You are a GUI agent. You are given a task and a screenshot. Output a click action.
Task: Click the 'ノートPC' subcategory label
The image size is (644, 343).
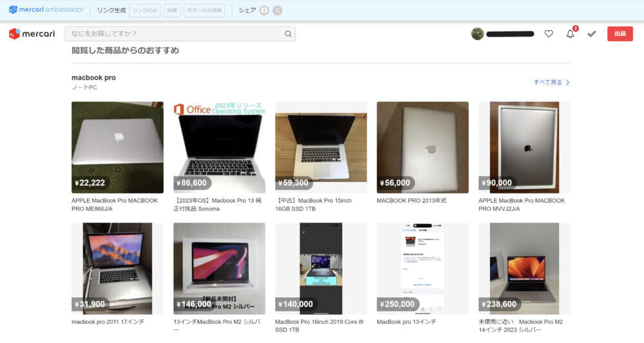tap(84, 88)
